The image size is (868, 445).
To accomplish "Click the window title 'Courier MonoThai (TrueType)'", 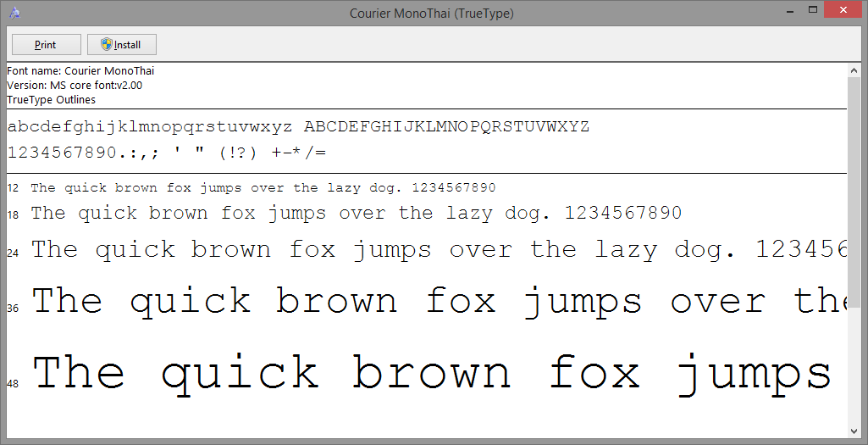I will 432,14.
